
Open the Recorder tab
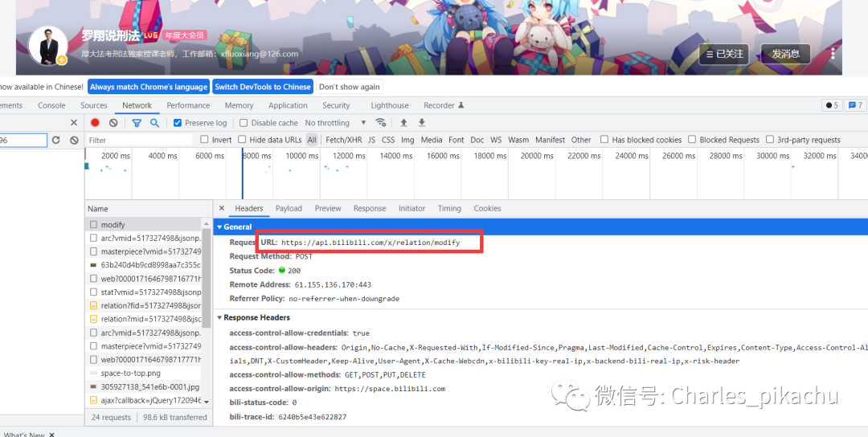(444, 105)
